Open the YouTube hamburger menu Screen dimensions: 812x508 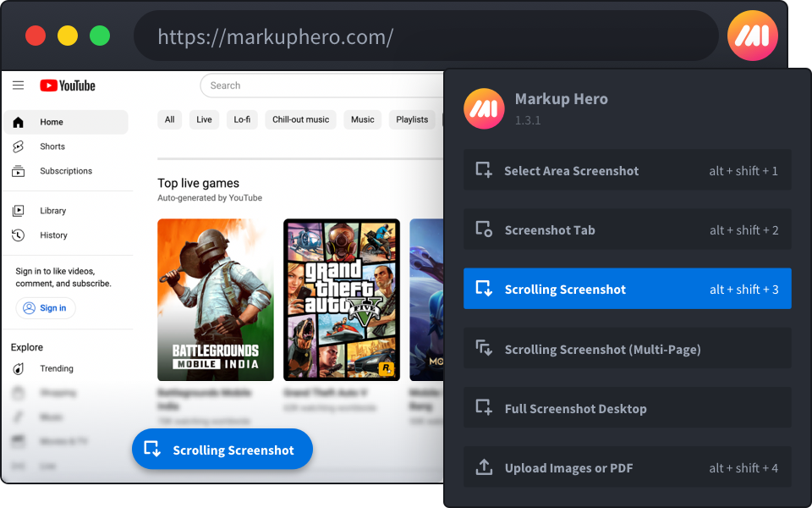(18, 85)
